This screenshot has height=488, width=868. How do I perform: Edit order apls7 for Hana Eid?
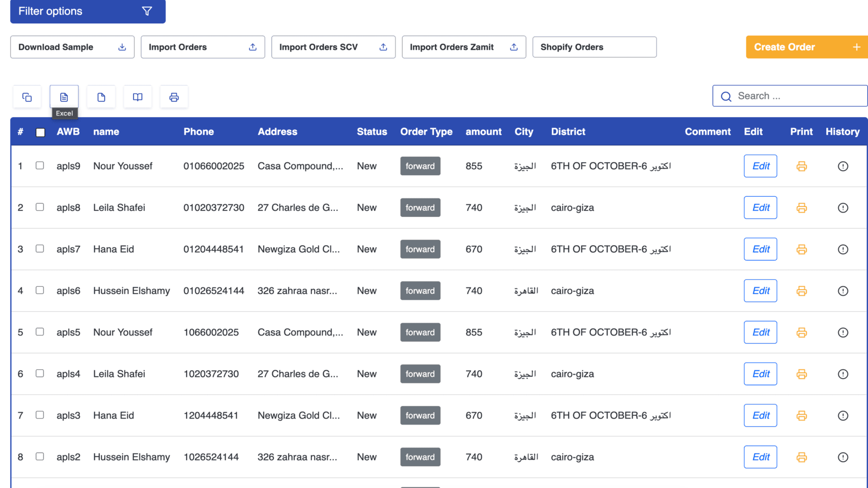pyautogui.click(x=760, y=249)
